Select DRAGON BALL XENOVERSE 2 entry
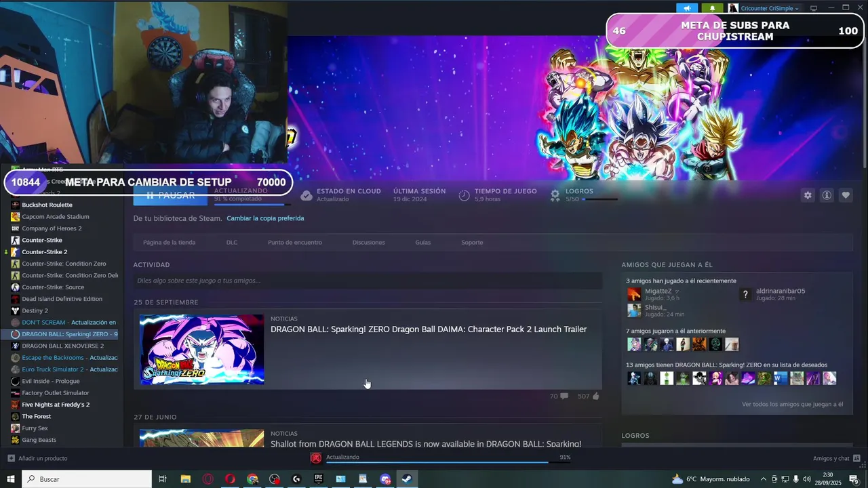The height and width of the screenshot is (488, 868). (x=64, y=346)
